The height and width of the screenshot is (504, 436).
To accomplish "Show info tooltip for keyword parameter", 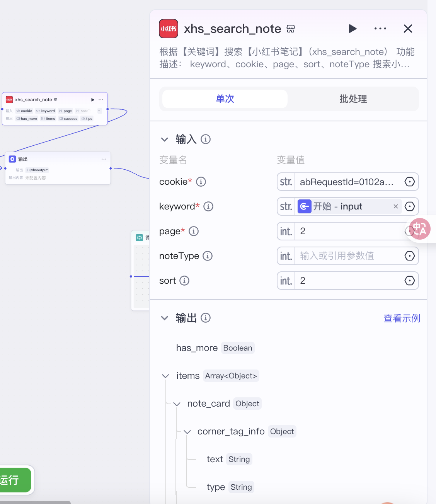I will 208,206.
